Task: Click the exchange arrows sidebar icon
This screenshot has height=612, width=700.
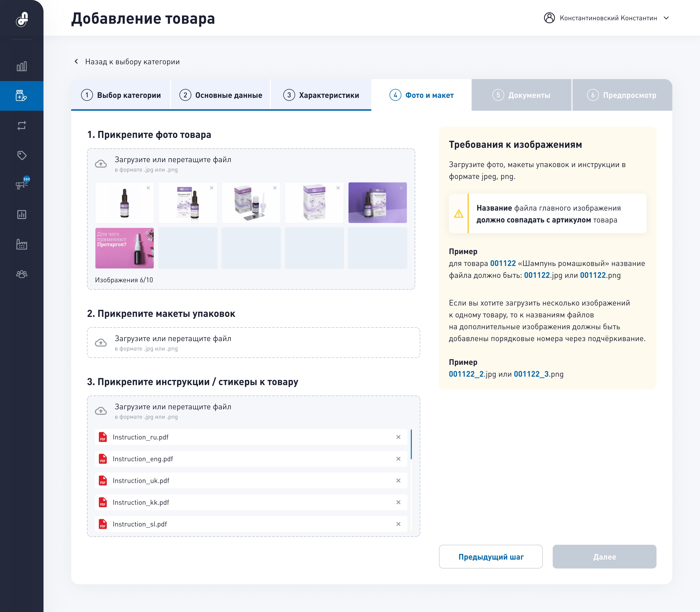Action: pos(22,126)
